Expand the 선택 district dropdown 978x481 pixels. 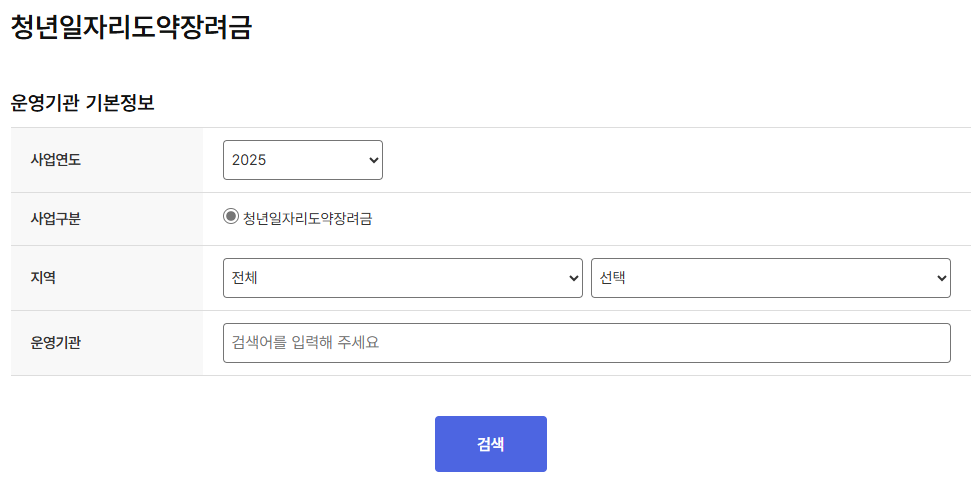point(770,278)
